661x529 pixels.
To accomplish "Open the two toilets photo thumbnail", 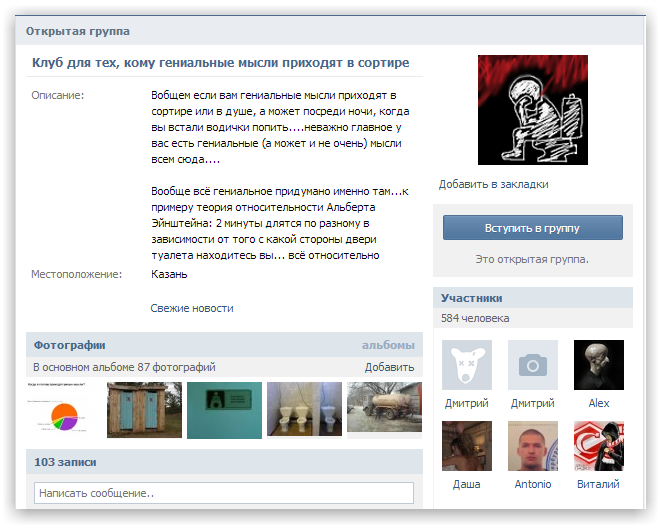I will click(x=304, y=409).
